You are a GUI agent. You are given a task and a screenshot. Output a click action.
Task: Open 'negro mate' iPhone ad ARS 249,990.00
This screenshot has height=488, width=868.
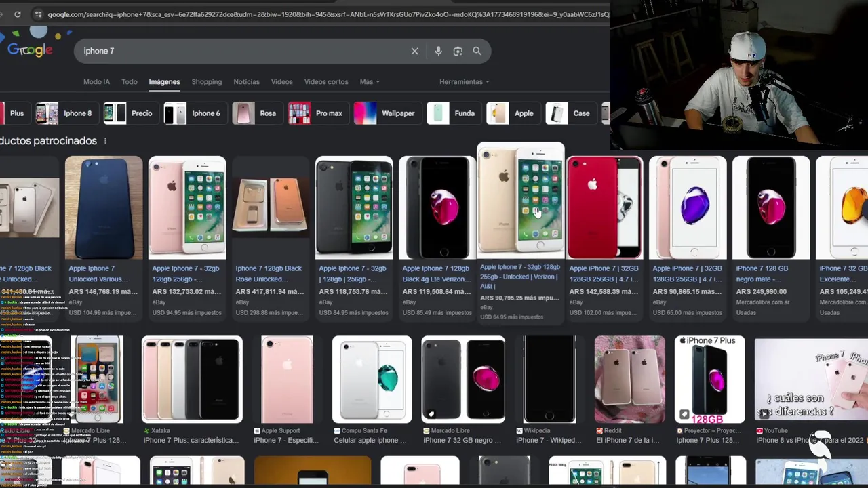click(x=771, y=207)
